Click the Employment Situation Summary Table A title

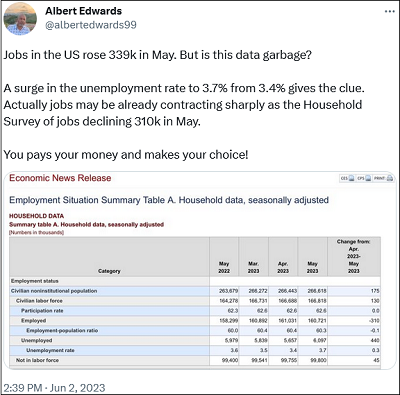(169, 200)
